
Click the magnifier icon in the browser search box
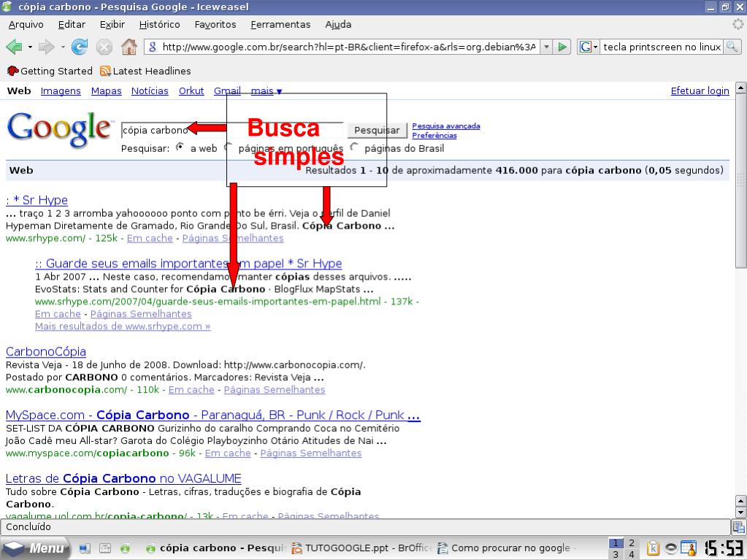[x=732, y=47]
